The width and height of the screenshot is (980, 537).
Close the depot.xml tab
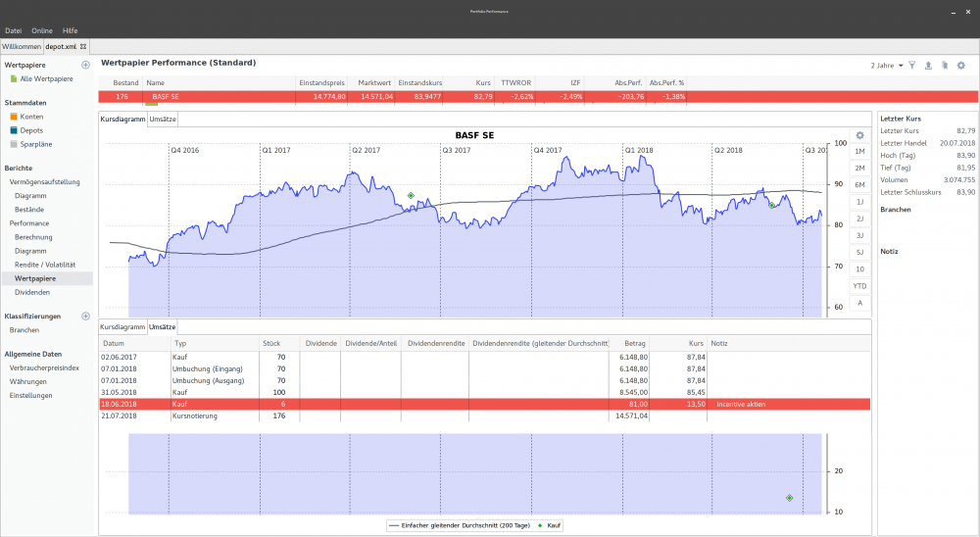(83, 46)
